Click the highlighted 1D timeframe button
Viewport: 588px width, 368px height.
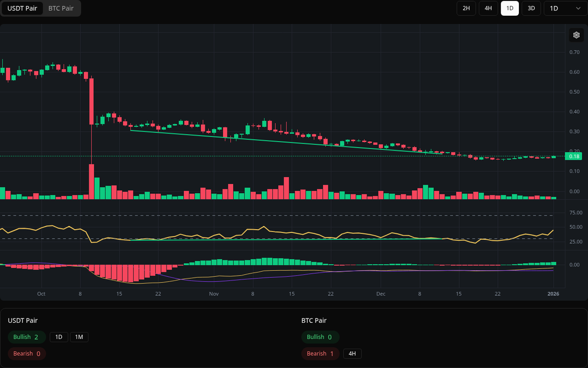[x=510, y=8]
